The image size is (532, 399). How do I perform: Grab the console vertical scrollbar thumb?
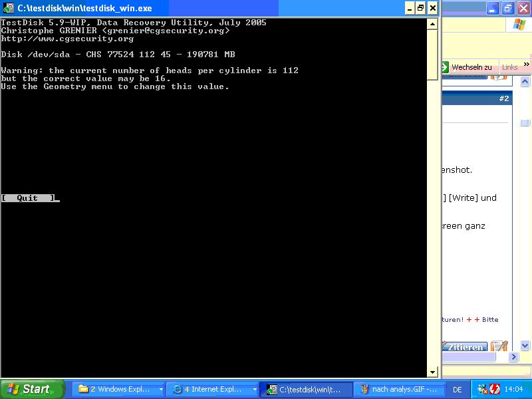click(x=432, y=55)
